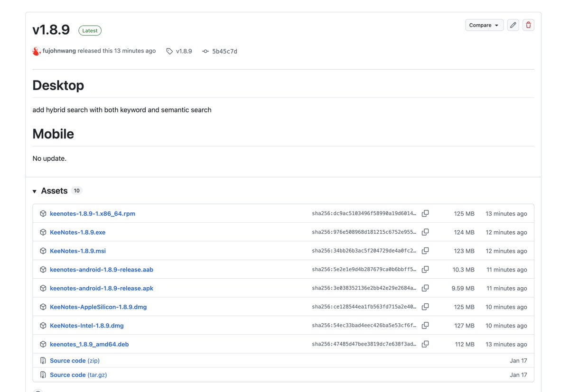Download keenotes-android-1.8.9-release.apk
Screen dimensions: 569x392
102,288
